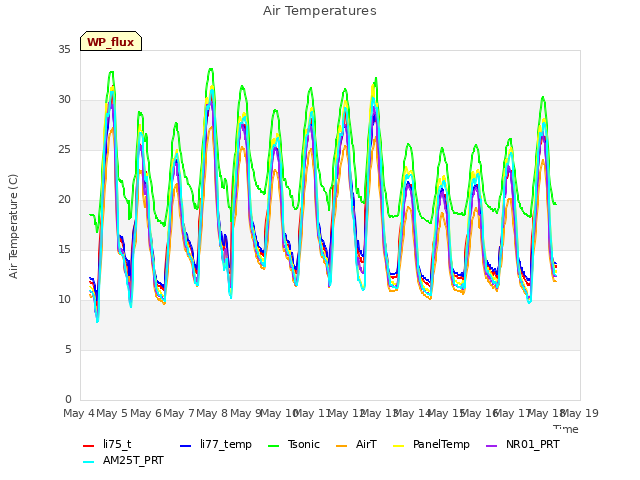Viewport: 640px width, 480px height.
Task: Click the 0 y-axis tick label
Action: pyautogui.click(x=68, y=400)
